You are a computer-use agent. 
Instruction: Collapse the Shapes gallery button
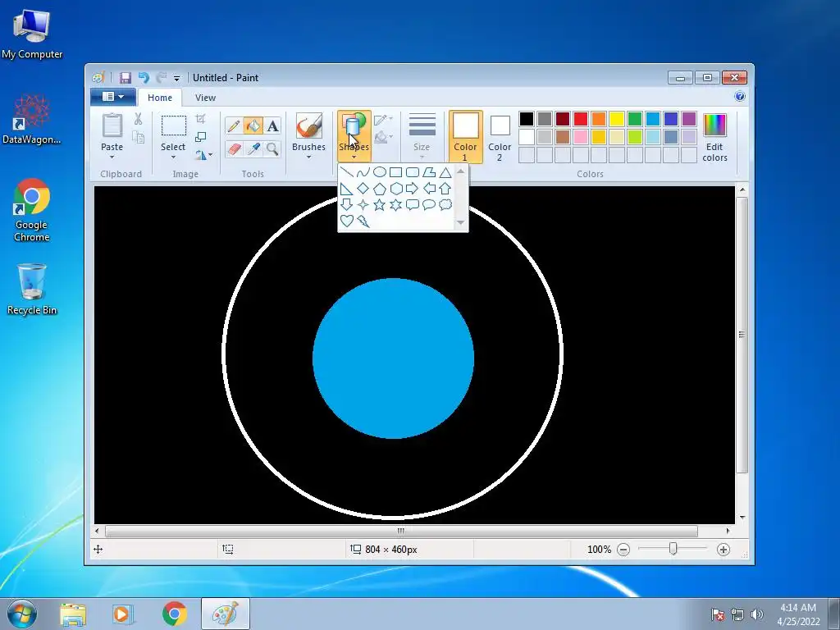pyautogui.click(x=354, y=137)
